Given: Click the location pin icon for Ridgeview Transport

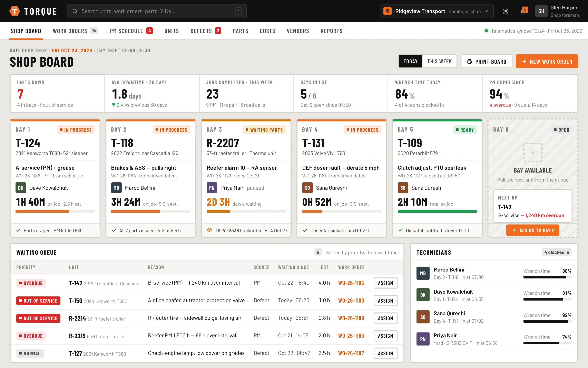Looking at the screenshot, I should [x=387, y=11].
